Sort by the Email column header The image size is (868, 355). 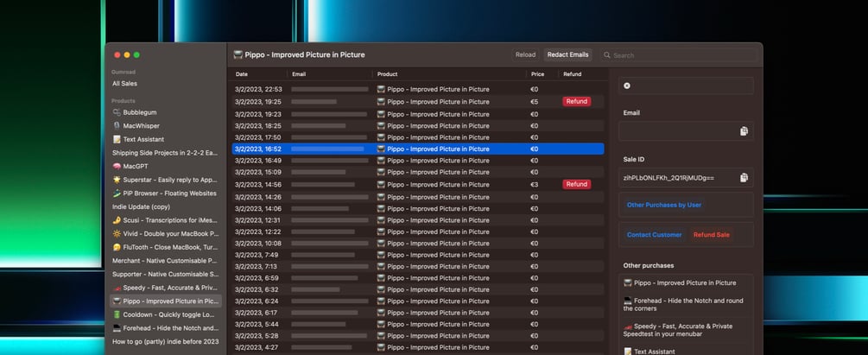299,74
